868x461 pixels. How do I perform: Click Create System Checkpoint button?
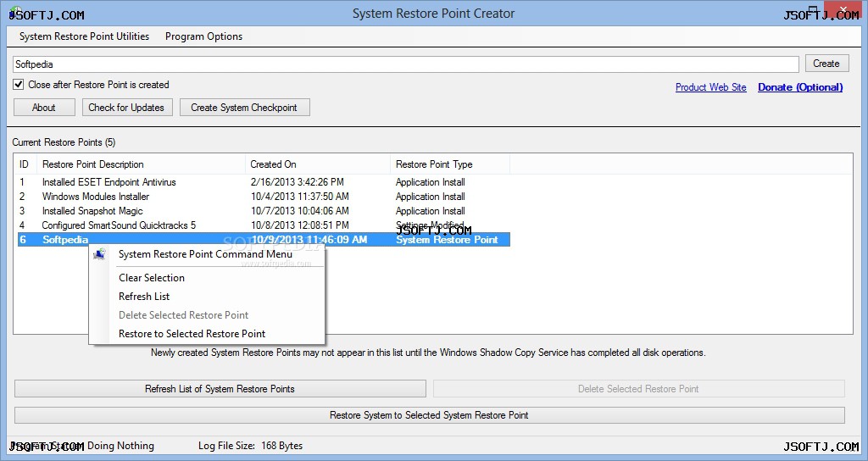pos(245,108)
